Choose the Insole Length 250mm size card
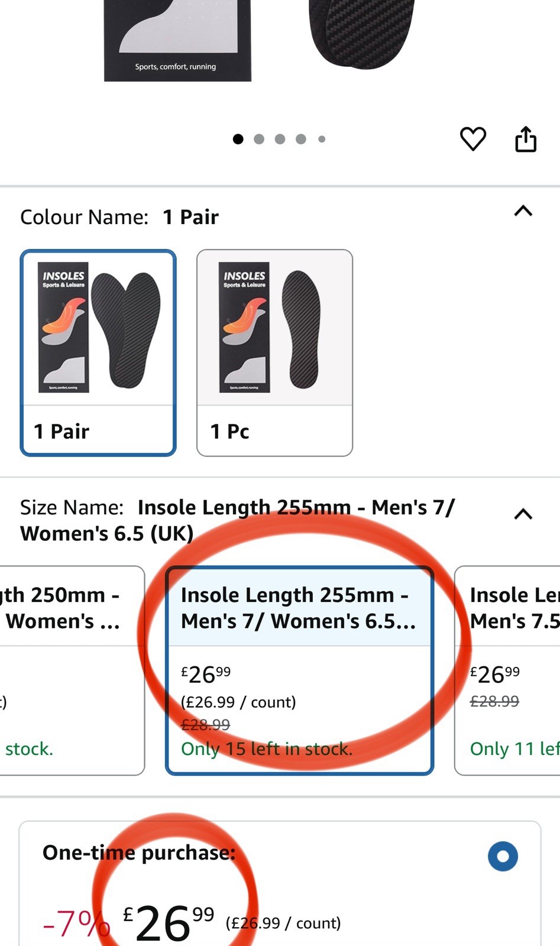 click(71, 670)
